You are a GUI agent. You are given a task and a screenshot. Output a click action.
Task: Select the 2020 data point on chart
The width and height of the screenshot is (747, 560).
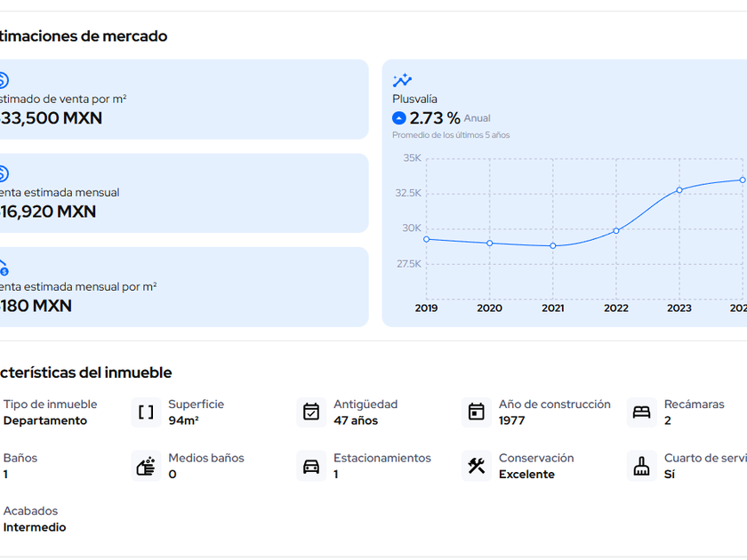tap(489, 244)
